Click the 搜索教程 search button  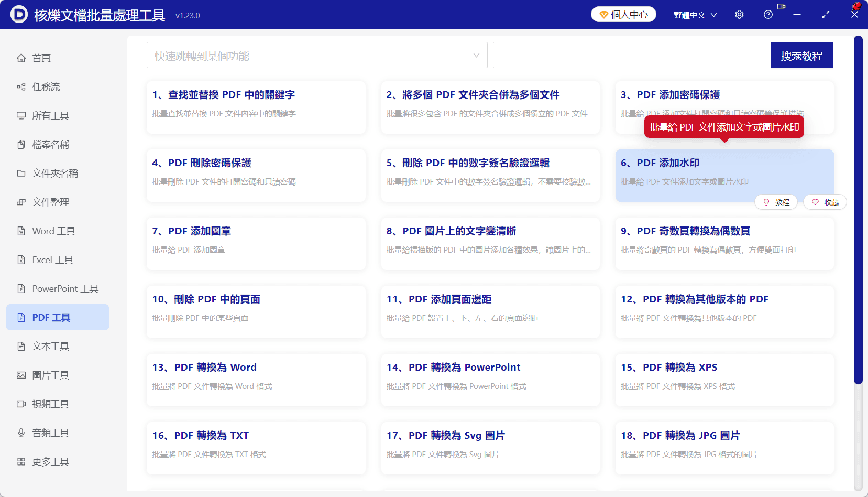click(x=801, y=55)
